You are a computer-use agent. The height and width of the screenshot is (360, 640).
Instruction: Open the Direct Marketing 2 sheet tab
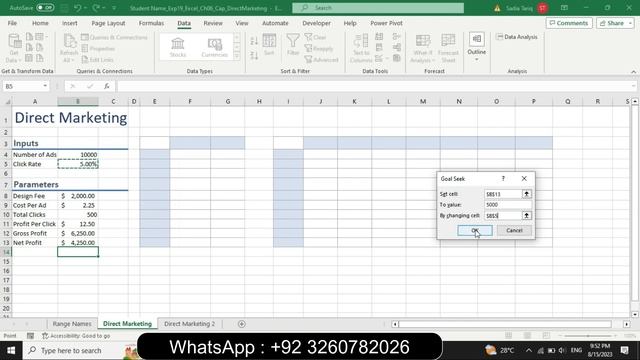pyautogui.click(x=189, y=324)
